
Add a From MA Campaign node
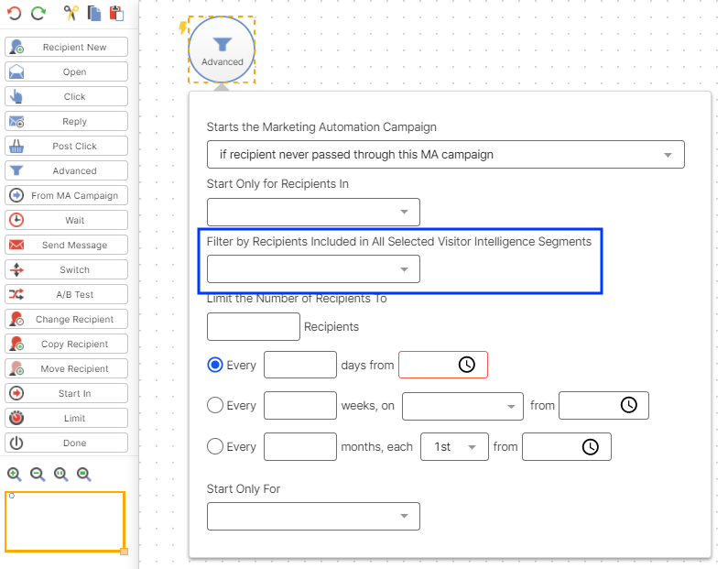coord(67,195)
